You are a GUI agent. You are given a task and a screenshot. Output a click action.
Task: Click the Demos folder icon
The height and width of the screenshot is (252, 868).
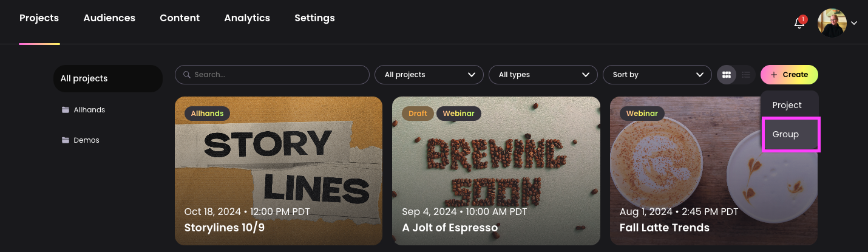[x=66, y=140]
